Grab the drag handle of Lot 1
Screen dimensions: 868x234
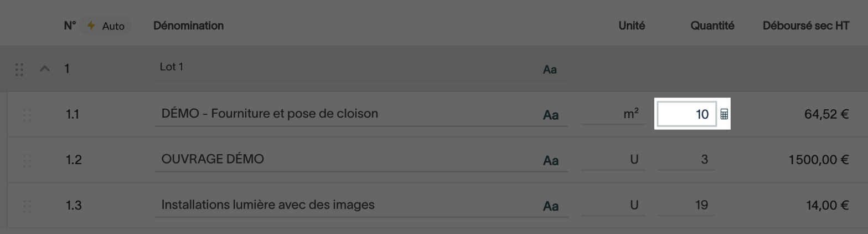[19, 69]
